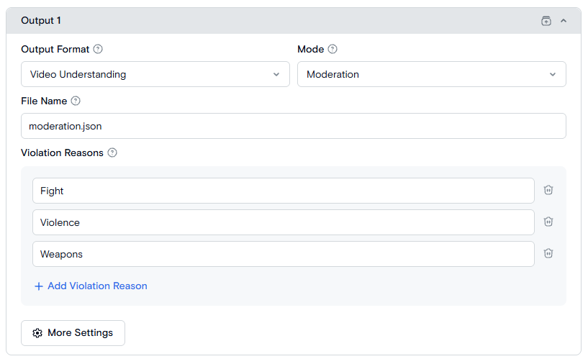This screenshot has height=364, width=588.
Task: Click the File Name label text
Action: point(44,101)
